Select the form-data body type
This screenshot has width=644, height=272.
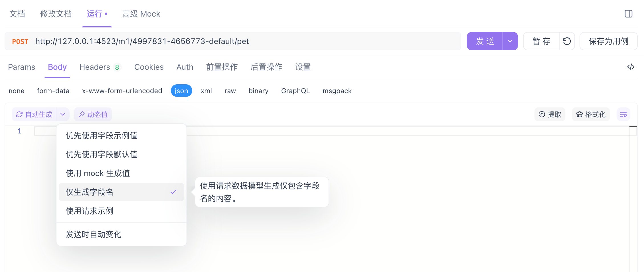(53, 91)
